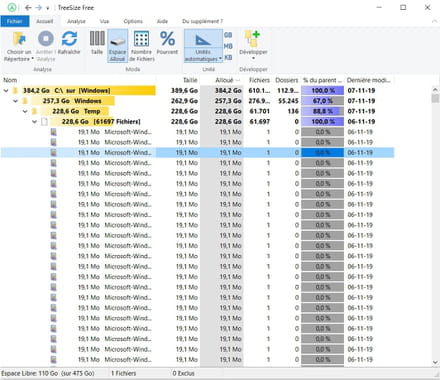Screen dimensions: 440x380
Task: Switch to Pourcent display mode
Action: (x=167, y=43)
